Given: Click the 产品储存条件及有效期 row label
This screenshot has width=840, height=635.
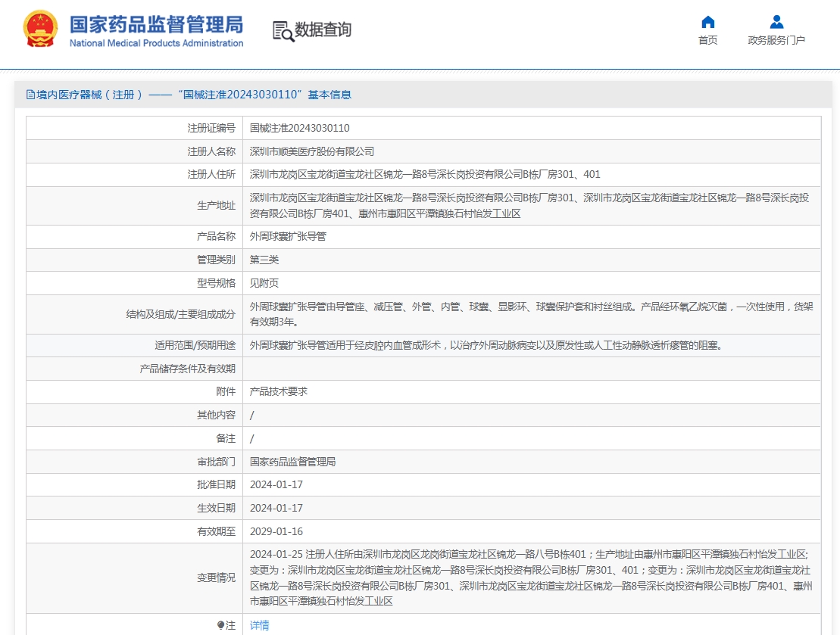Looking at the screenshot, I should (188, 369).
